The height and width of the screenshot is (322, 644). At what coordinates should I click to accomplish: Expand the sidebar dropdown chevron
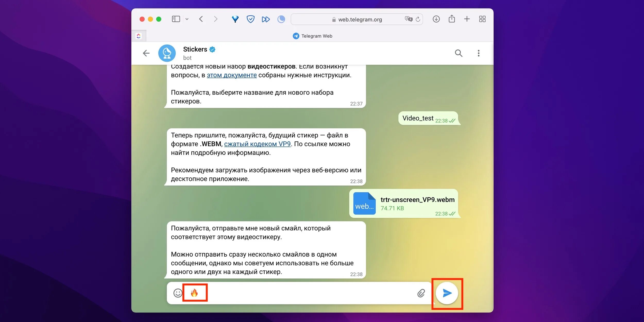187,19
